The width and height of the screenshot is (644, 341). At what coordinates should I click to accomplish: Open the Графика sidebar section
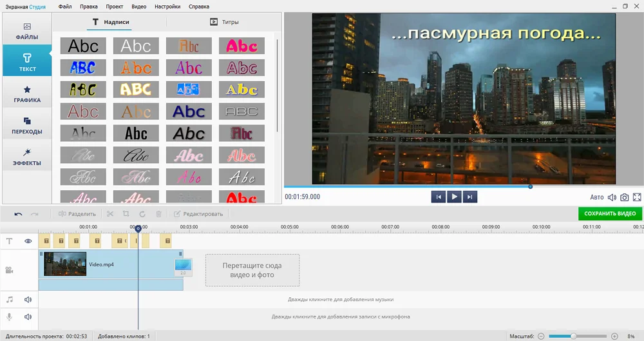click(27, 93)
